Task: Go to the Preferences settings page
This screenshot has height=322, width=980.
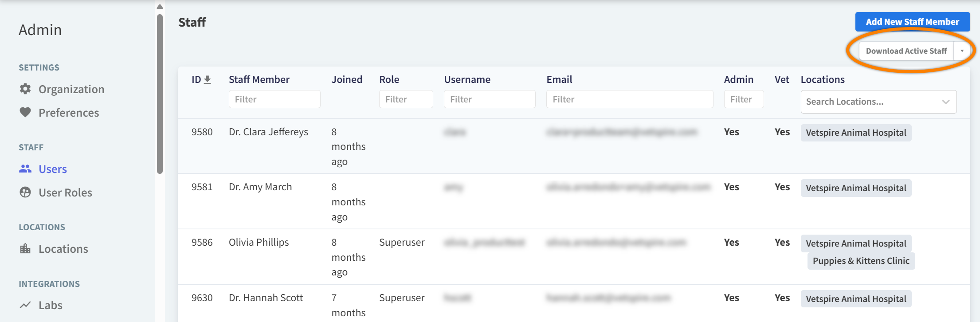Action: tap(69, 113)
